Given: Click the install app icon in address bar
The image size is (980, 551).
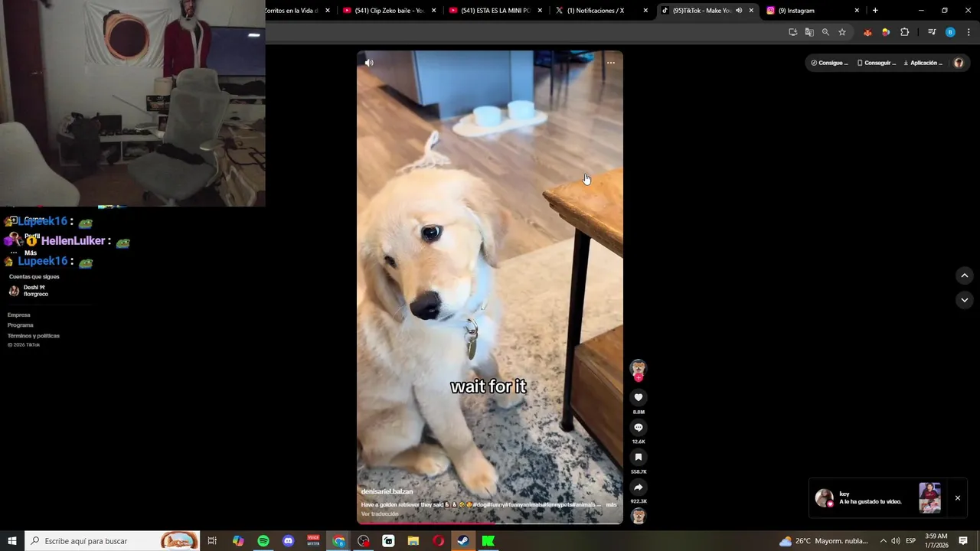Looking at the screenshot, I should 792,32.
